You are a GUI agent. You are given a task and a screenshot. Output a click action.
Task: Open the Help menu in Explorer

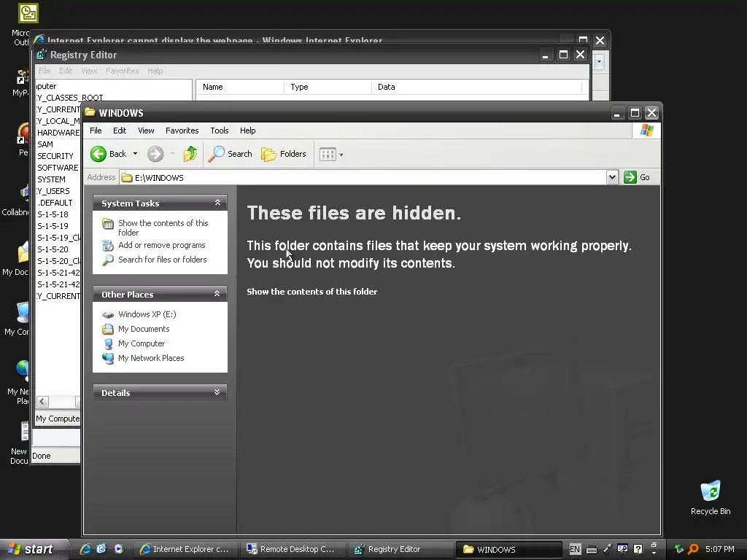coord(247,131)
